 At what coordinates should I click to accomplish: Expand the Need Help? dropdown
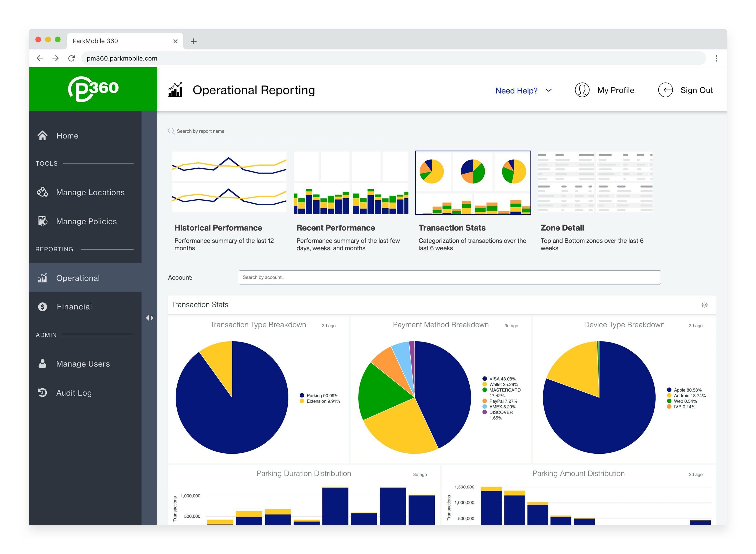(523, 90)
